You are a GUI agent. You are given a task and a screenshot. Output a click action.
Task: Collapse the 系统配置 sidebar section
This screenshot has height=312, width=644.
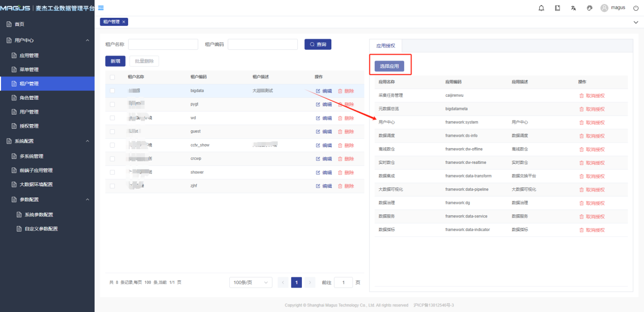tap(87, 141)
